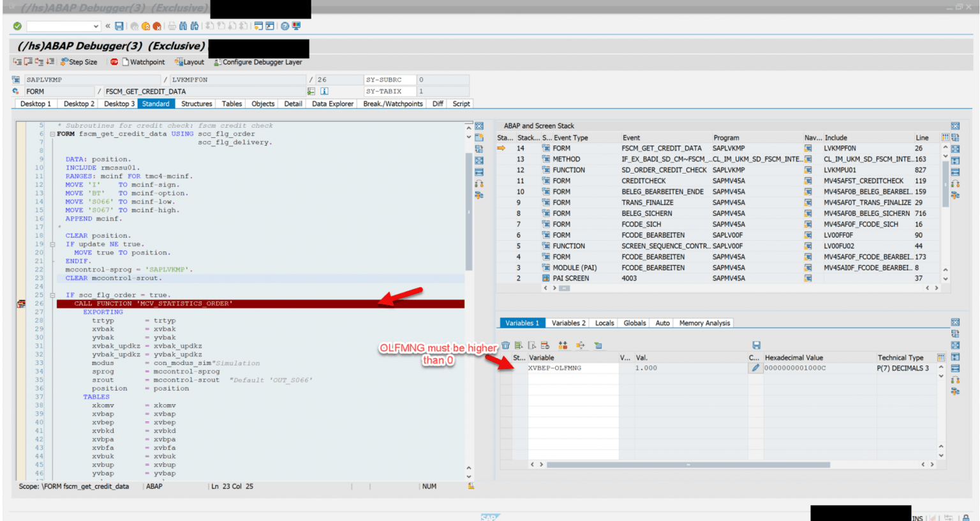Click the green checkmark Enter icon
The image size is (980, 521).
(x=17, y=26)
